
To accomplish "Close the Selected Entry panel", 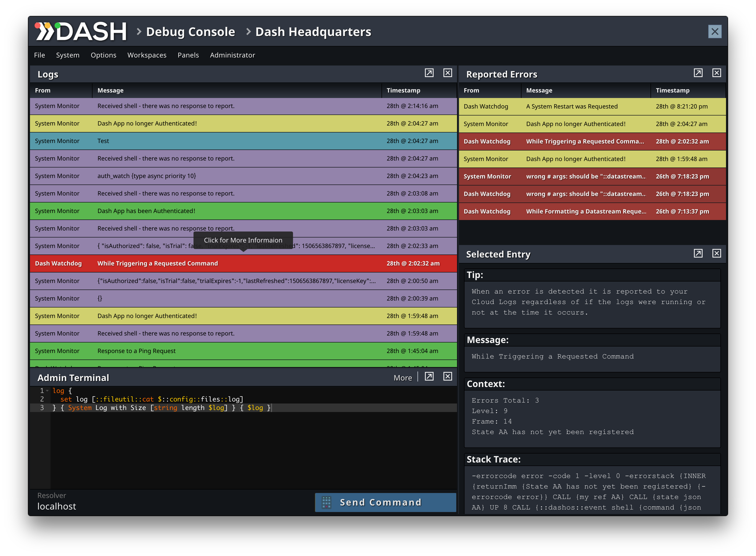I will [x=716, y=253].
